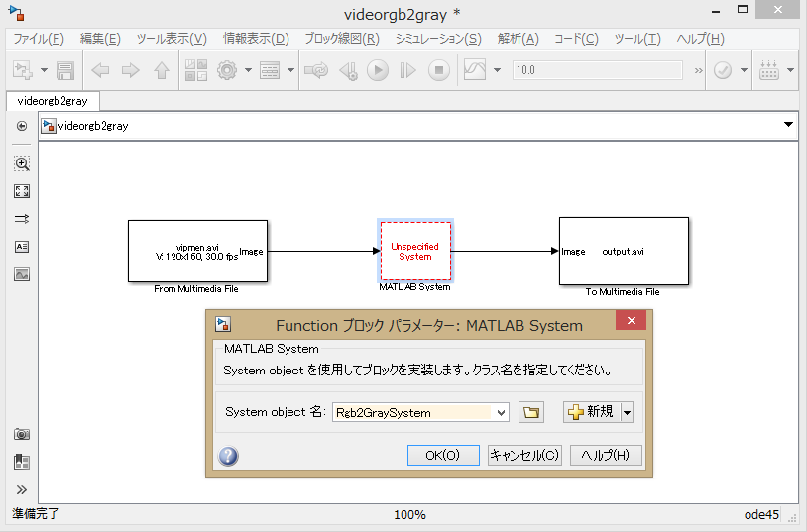The image size is (807, 532).
Task: Click the OK(O) button
Action: (x=442, y=456)
